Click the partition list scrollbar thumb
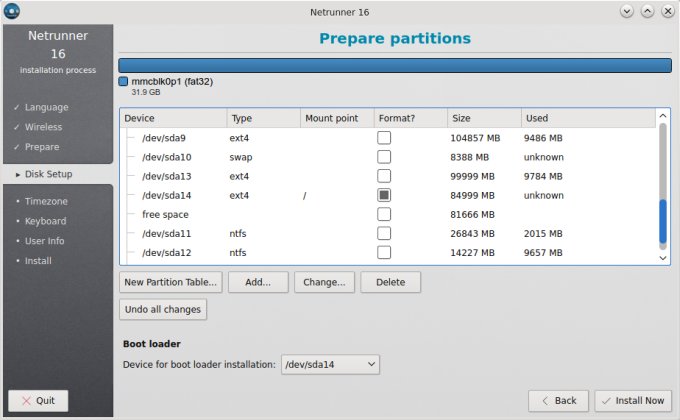Image resolution: width=680 pixels, height=420 pixels. tap(663, 221)
